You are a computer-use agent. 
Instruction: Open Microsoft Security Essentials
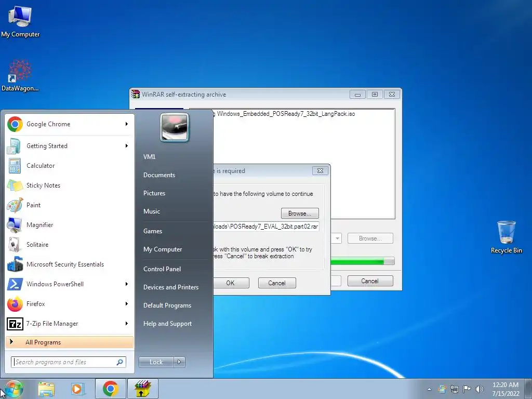tap(70, 264)
